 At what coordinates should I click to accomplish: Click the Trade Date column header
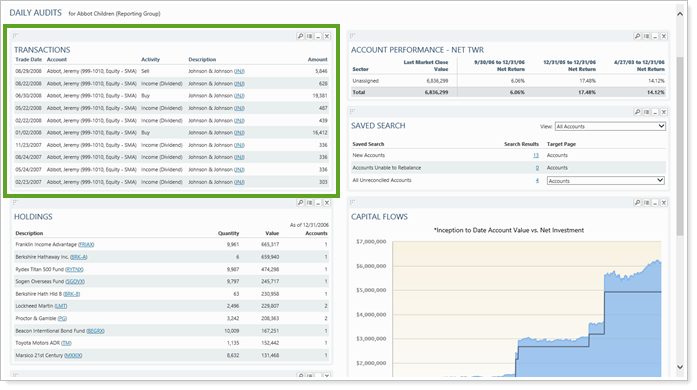coord(28,59)
